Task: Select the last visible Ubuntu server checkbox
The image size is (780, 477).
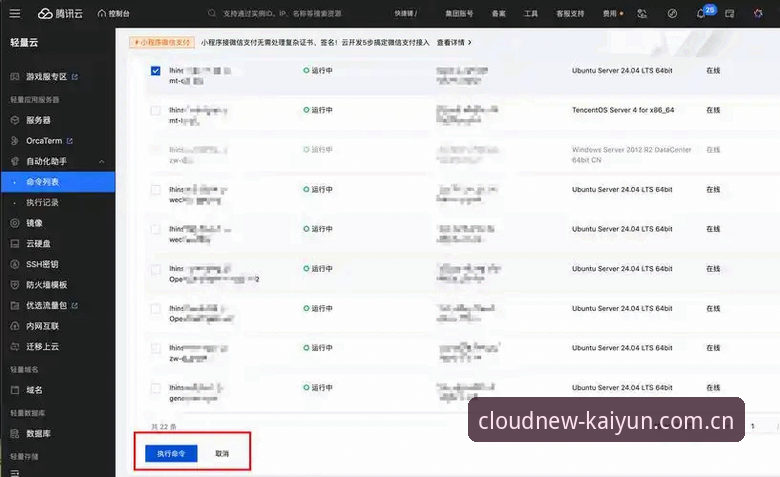Action: tap(155, 388)
